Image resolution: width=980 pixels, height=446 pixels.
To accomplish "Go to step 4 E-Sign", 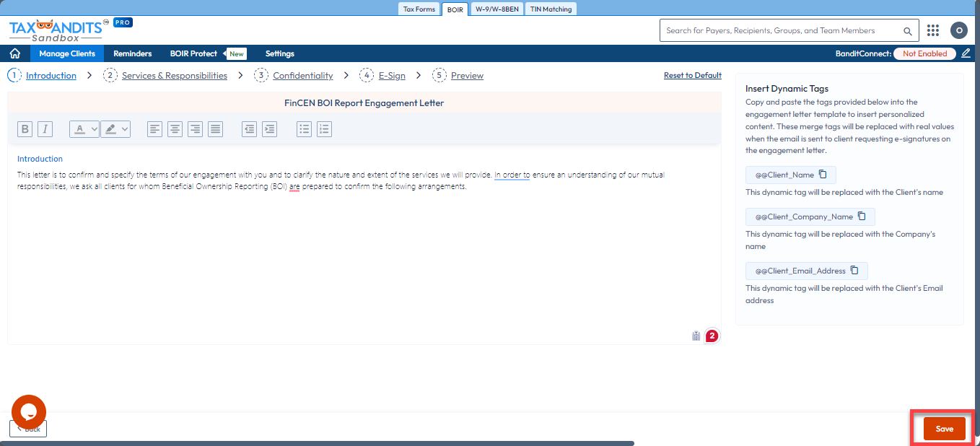I will 382,75.
